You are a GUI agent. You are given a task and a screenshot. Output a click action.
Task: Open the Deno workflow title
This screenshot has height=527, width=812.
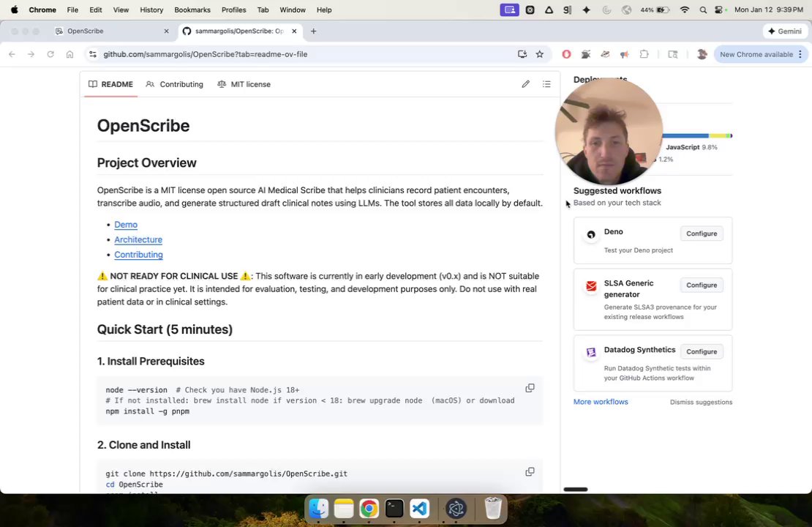[613, 231]
